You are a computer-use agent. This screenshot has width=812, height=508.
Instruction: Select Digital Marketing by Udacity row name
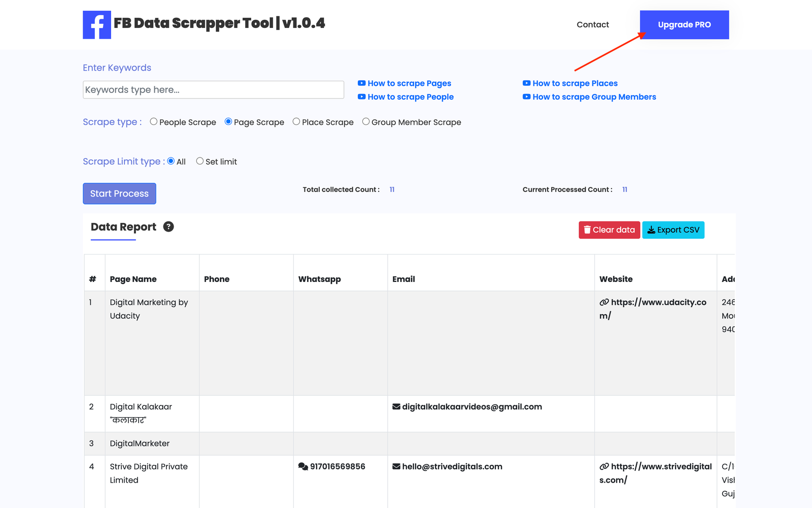tap(149, 309)
